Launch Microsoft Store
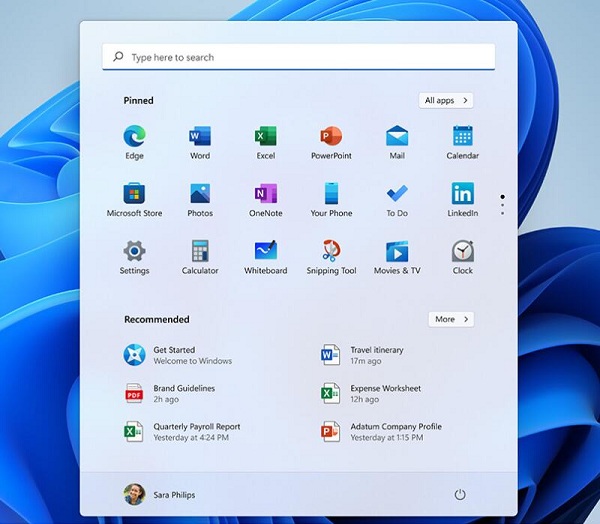 (134, 200)
